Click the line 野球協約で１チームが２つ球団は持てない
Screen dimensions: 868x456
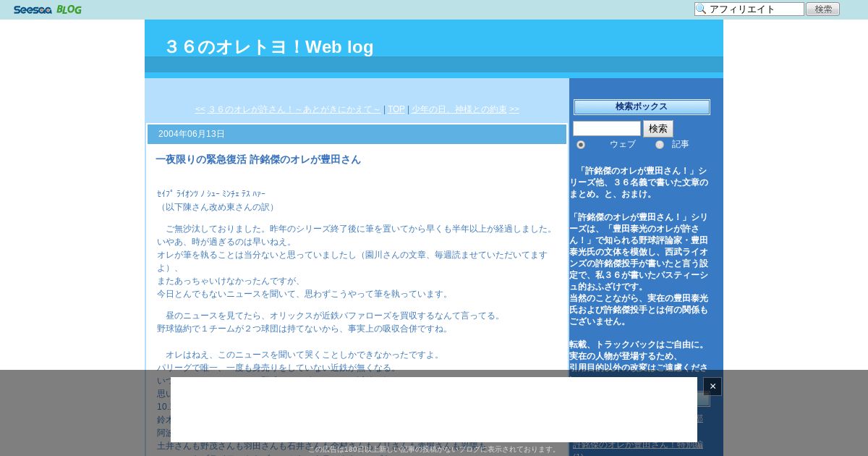point(303,329)
